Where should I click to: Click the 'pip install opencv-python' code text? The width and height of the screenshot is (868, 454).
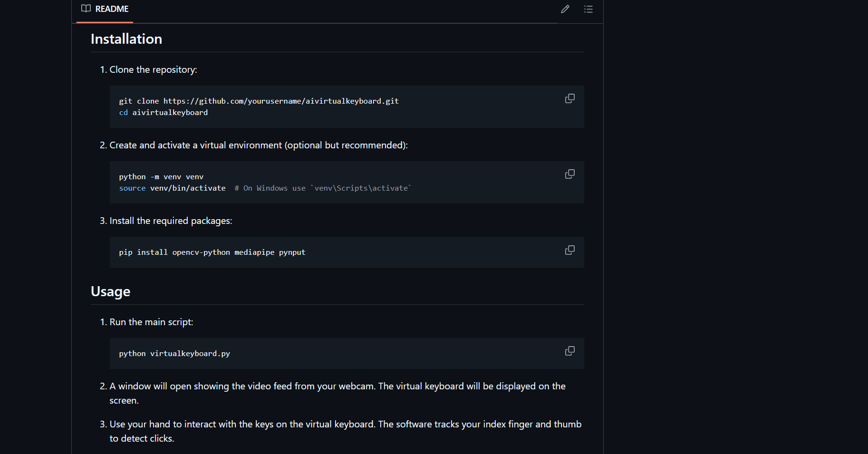[x=174, y=252]
